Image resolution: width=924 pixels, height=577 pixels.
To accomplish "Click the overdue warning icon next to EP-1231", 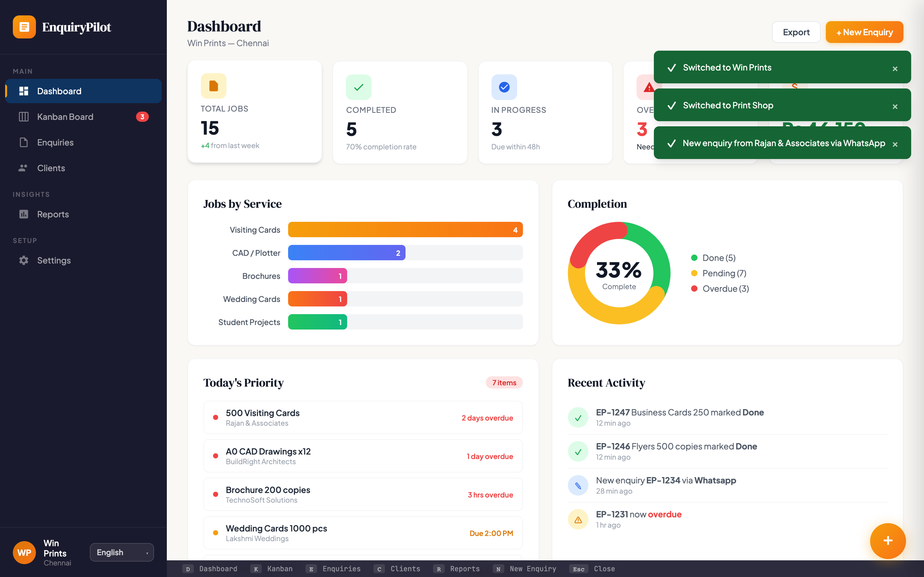I will (x=578, y=519).
